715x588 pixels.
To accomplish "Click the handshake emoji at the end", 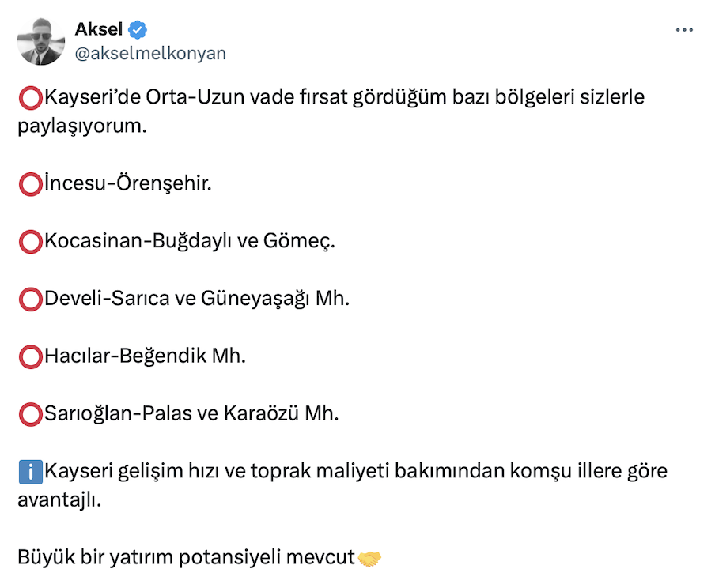I will (369, 559).
